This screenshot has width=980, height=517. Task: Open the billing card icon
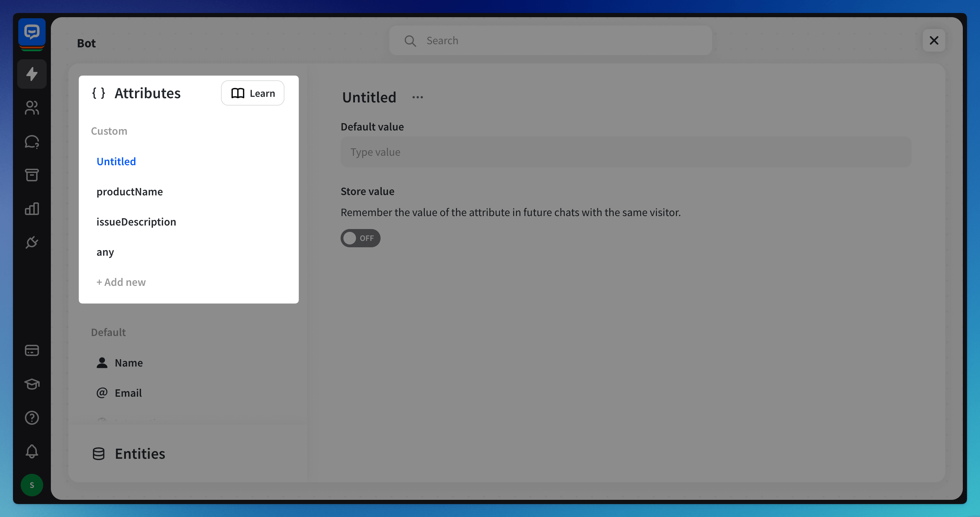[32, 350]
